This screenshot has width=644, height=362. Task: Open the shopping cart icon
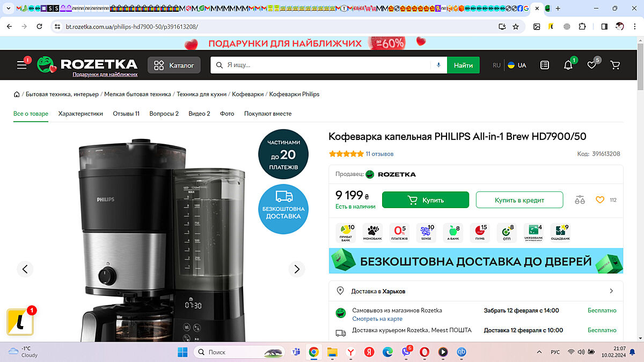[x=615, y=65]
